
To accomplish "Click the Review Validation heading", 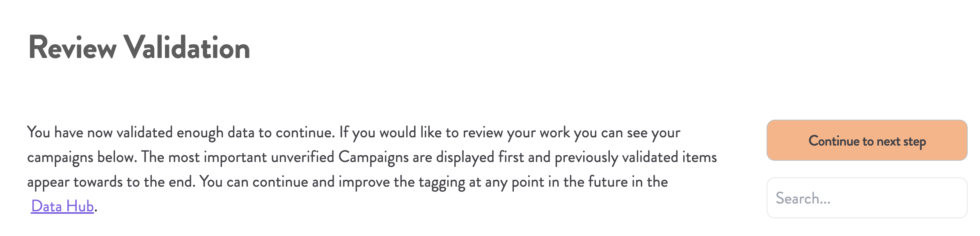I will click(x=139, y=48).
